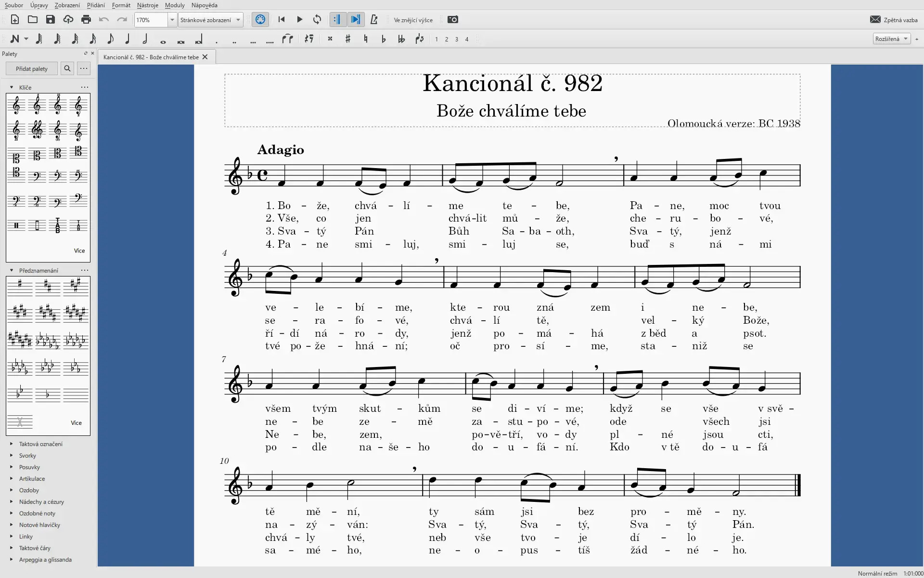Viewport: 924px width, 578px height.
Task: Redo the last undone action
Action: coord(122,20)
